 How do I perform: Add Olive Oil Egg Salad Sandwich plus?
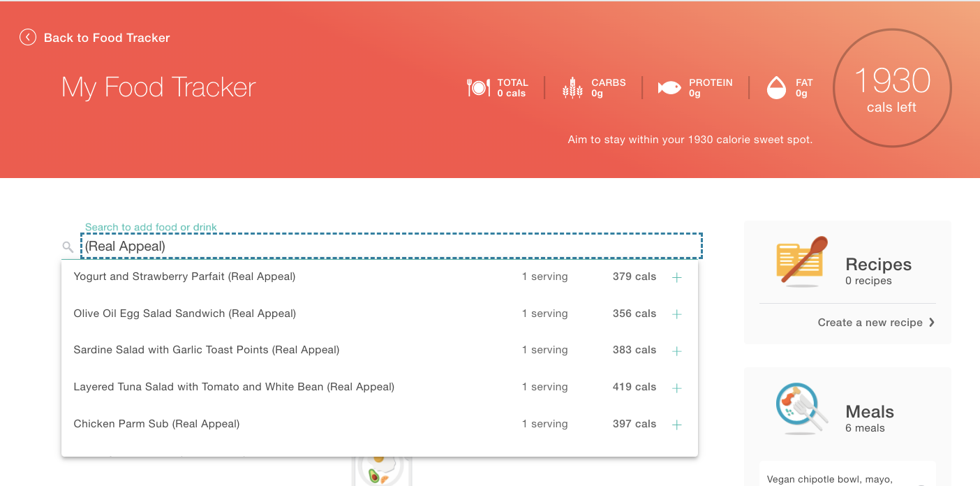[x=676, y=314]
